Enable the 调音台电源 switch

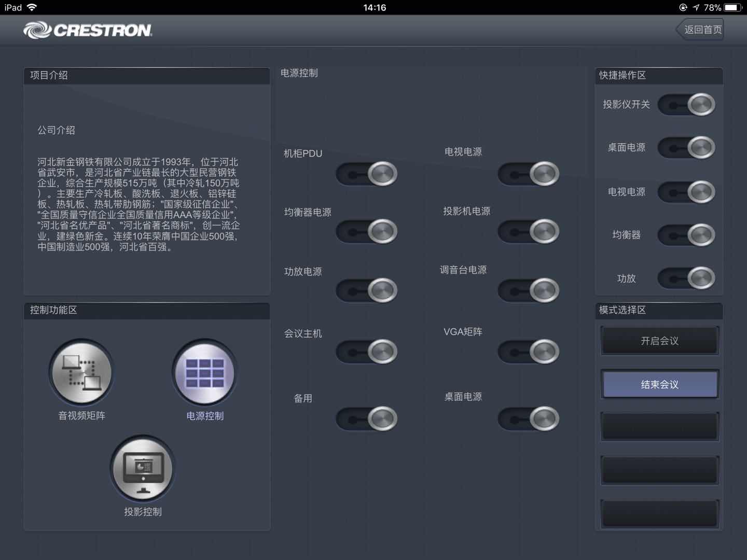point(528,290)
